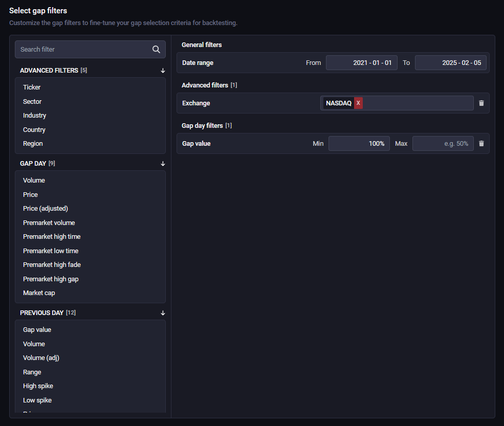Add the Range filter
Screen dimensions: 504x426
coord(32,372)
